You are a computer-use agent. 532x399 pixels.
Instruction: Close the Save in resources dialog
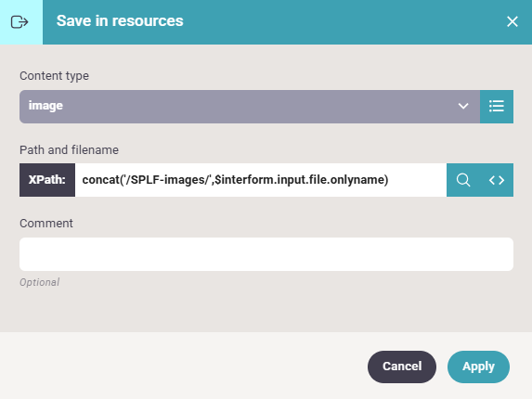click(512, 21)
